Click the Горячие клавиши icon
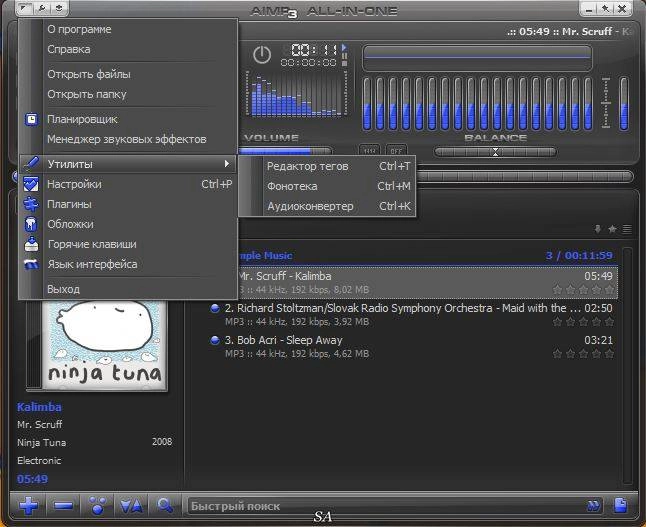Viewport: 646px width, 527px height. [x=31, y=244]
